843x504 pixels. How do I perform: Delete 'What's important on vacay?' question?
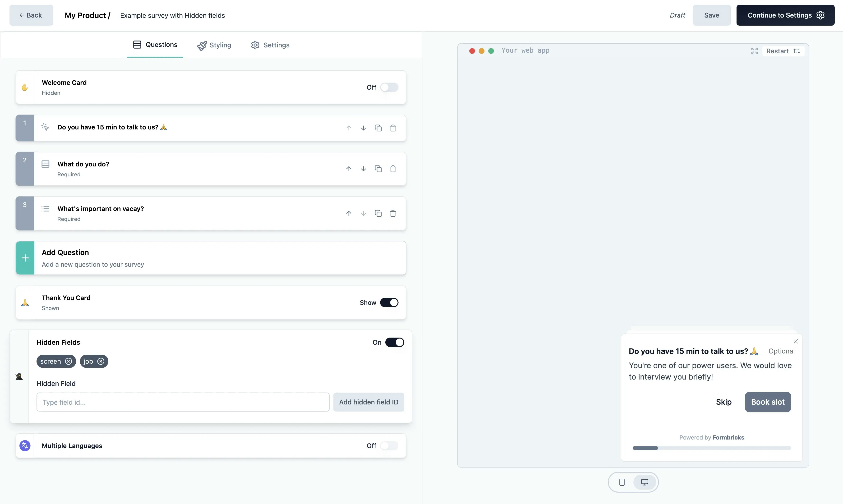point(393,213)
